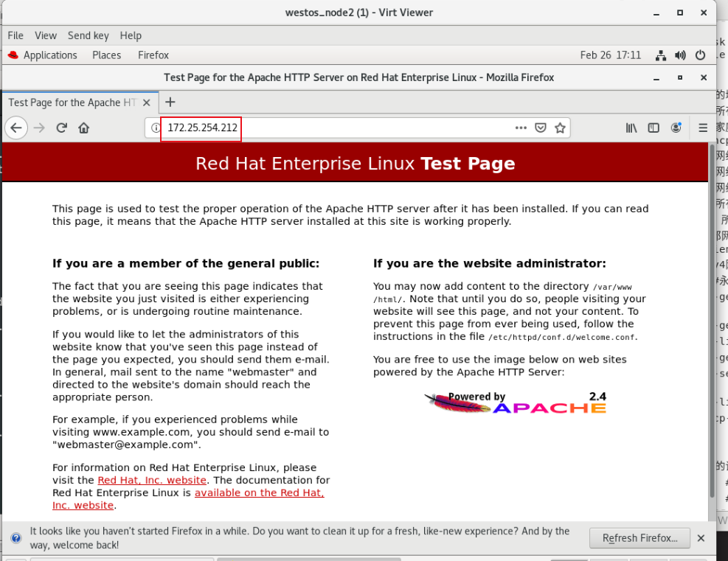
Task: Open Virt Viewer File menu
Action: [15, 35]
